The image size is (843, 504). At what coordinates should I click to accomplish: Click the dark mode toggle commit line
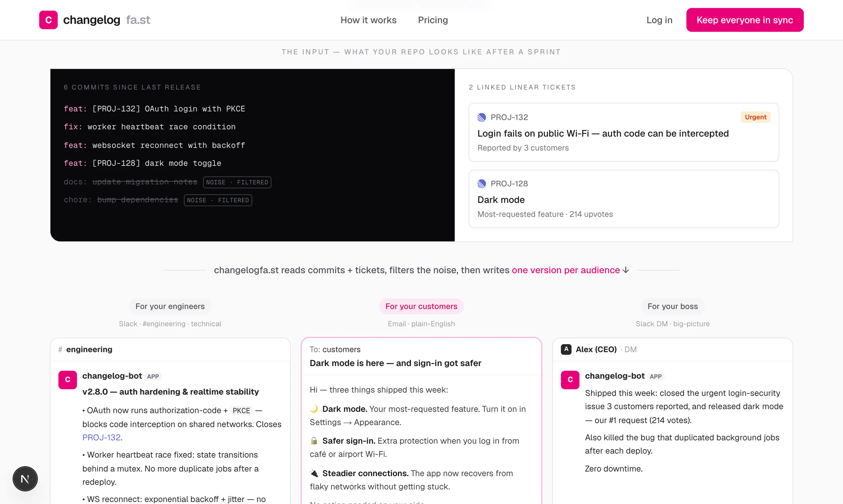(x=142, y=163)
